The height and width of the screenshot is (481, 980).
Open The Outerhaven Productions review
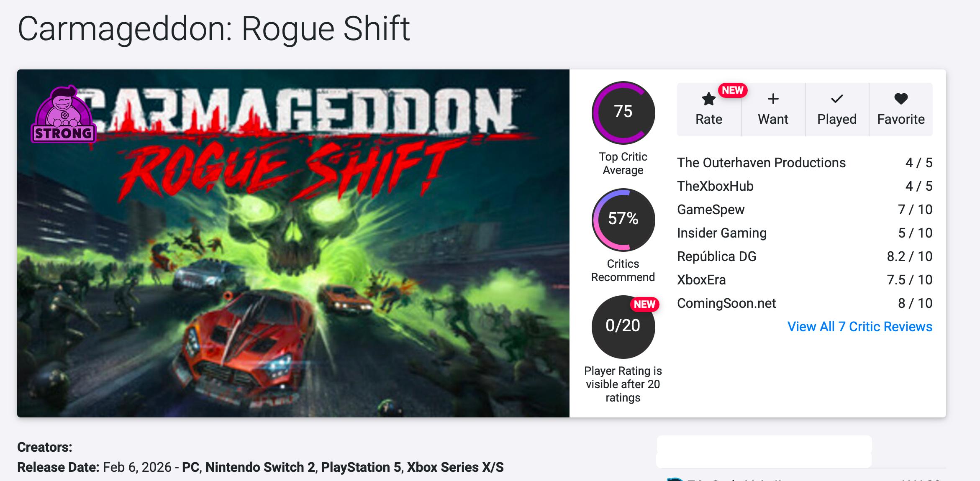[x=761, y=163]
